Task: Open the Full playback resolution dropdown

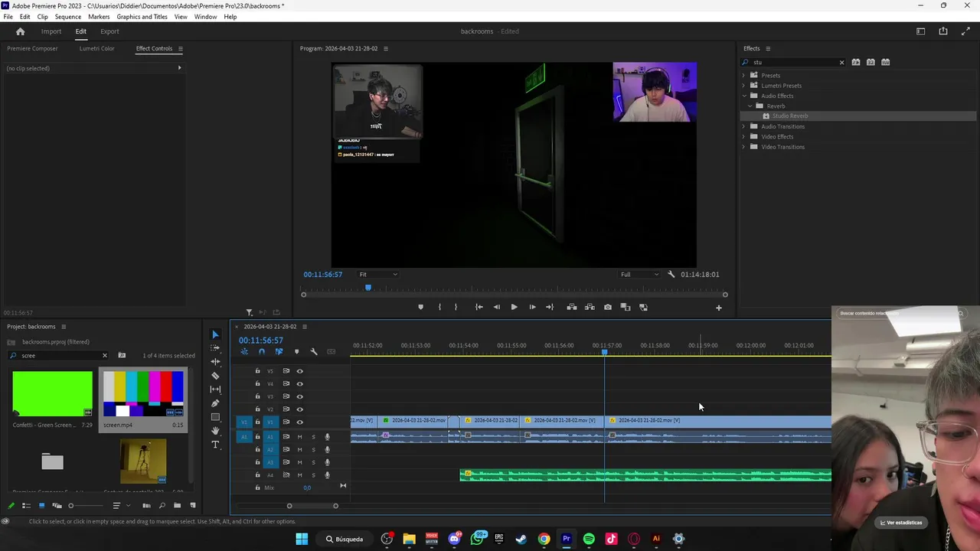Action: coord(639,274)
